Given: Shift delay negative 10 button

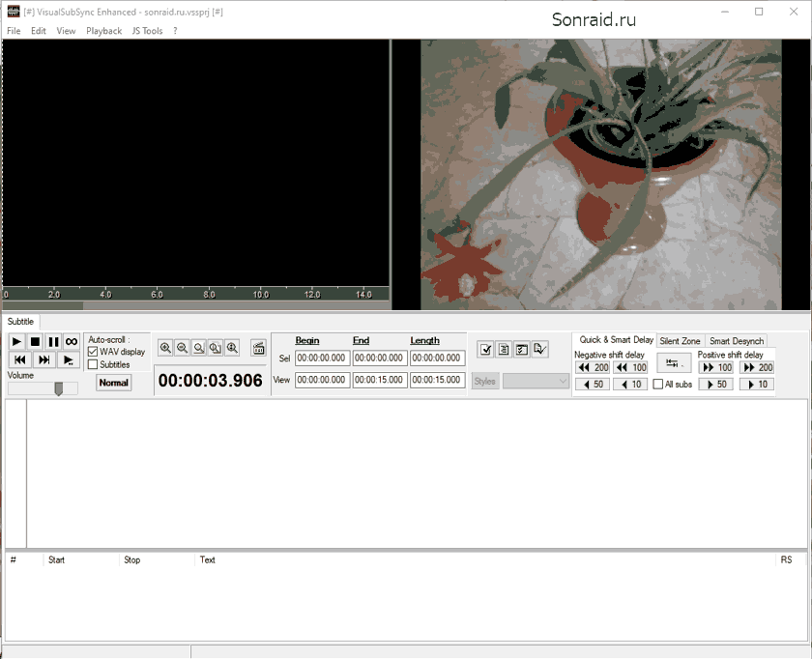Looking at the screenshot, I should [630, 385].
